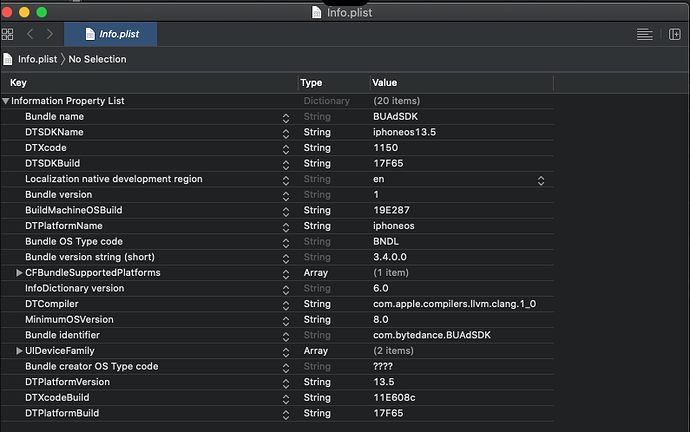Open the editor options lines icon
Image resolution: width=690 pixels, height=432 pixels.
point(645,34)
